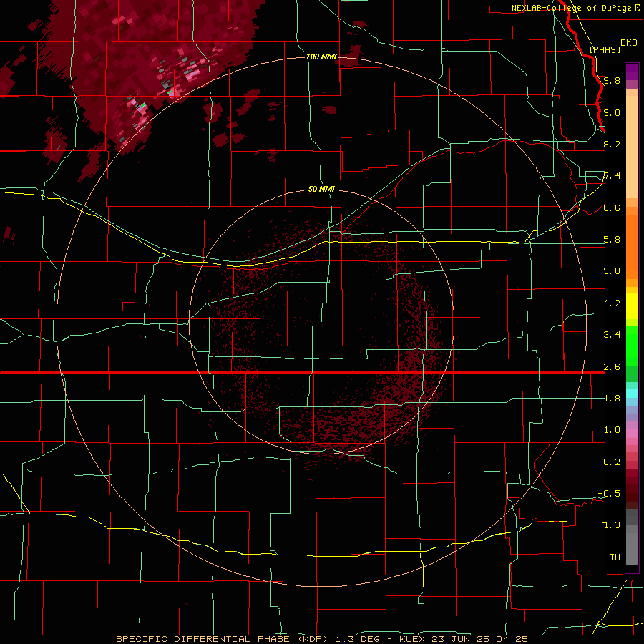Pick the bright green segment of the color bar

coord(632,346)
